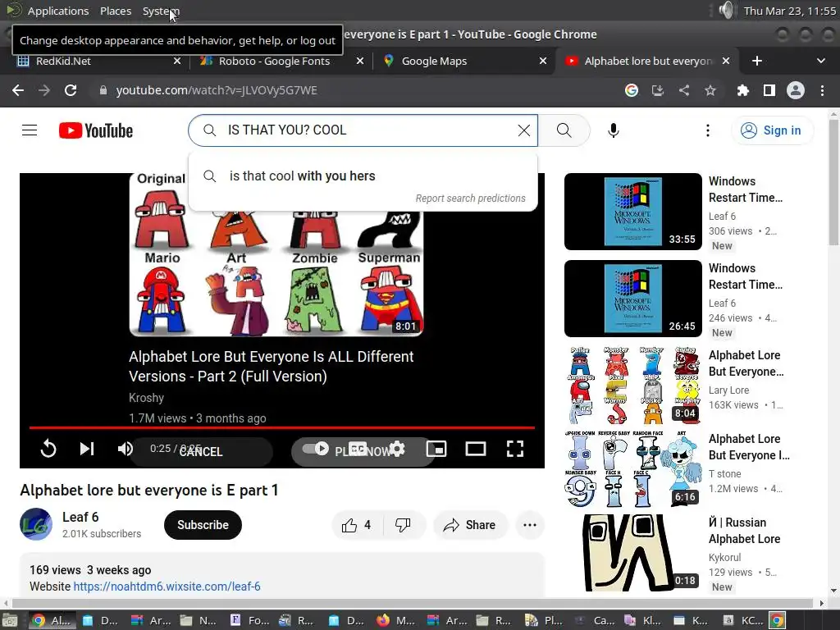840x630 pixels.
Task: Dislike the video with thumbs down
Action: pyautogui.click(x=403, y=525)
